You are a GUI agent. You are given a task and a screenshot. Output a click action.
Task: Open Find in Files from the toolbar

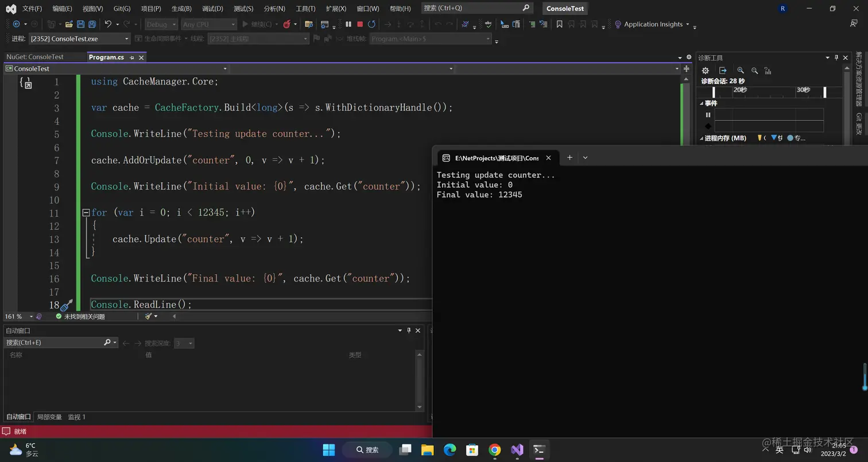(308, 24)
